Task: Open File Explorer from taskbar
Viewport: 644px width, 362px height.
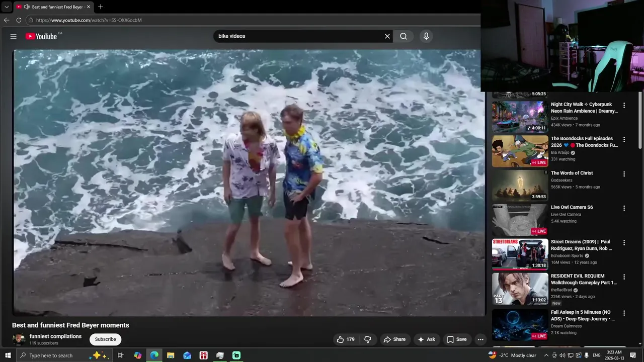Action: pos(171,355)
